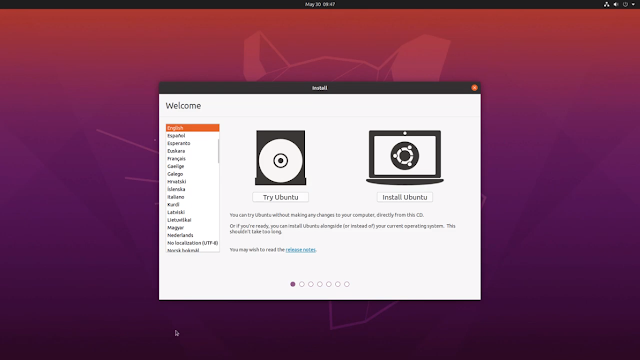The width and height of the screenshot is (640, 360).
Task: Select Italiano in the language list
Action: point(192,197)
